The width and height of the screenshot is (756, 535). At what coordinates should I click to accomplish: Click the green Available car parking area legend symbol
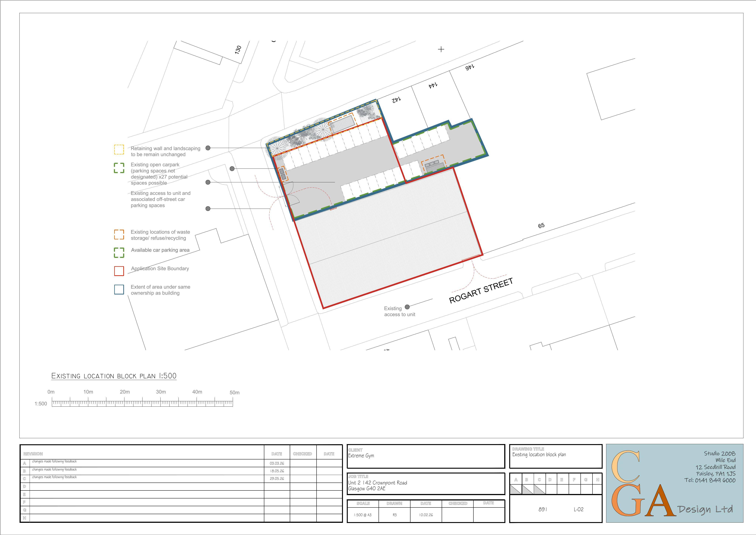[119, 253]
